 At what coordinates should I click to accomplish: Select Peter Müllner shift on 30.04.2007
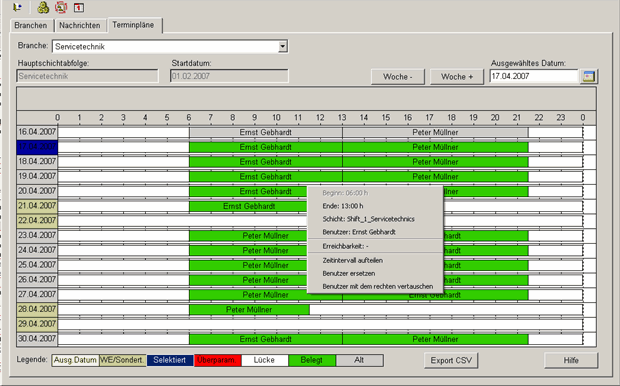tap(435, 339)
